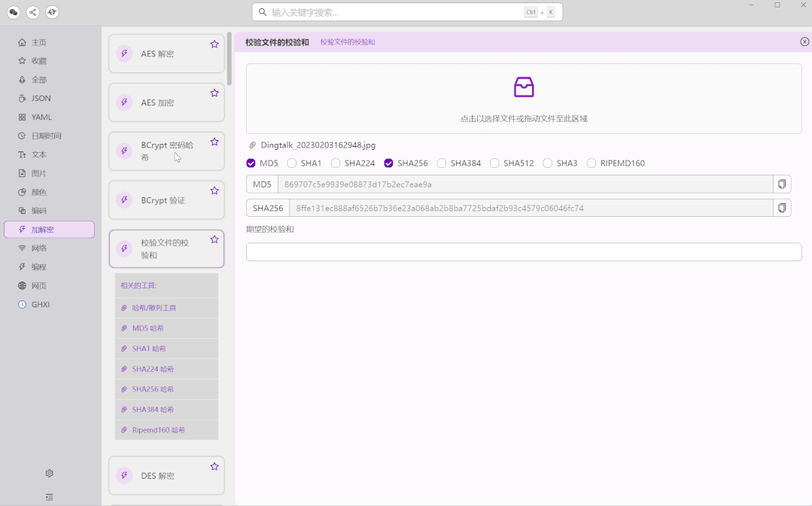
Task: Open 网页 category in sidebar
Action: (49, 285)
